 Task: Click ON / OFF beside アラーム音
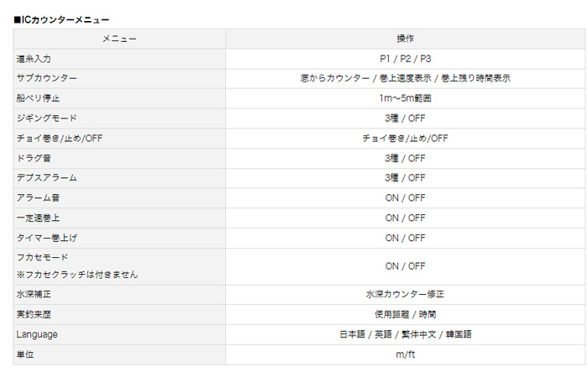coord(405,197)
